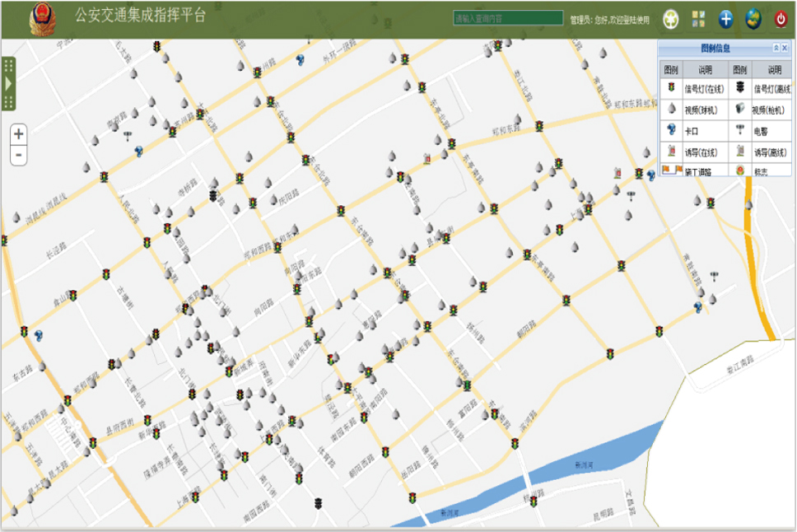
Task: Close the 图例信息 legend panel
Action: point(785,49)
